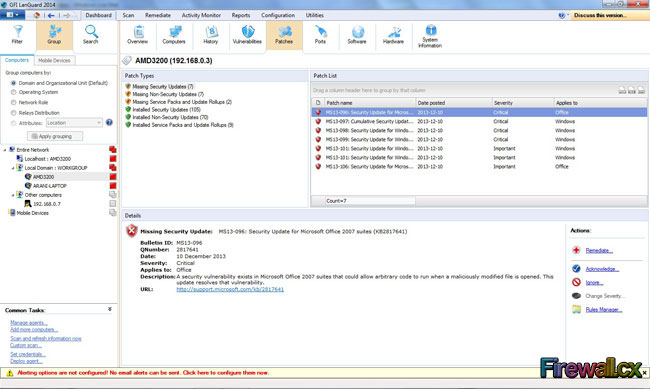Select Relays Distribution grouping radio
Screen dimensions: 650x389
pos(13,113)
